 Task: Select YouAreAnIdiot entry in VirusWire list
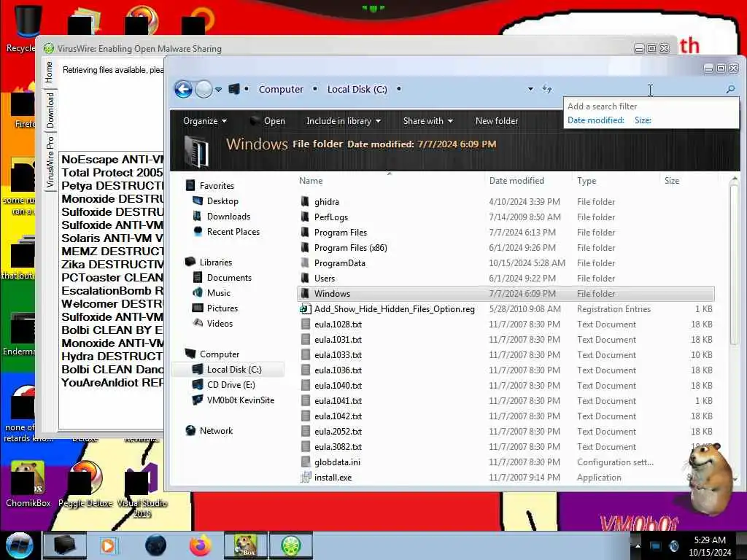tap(112, 382)
